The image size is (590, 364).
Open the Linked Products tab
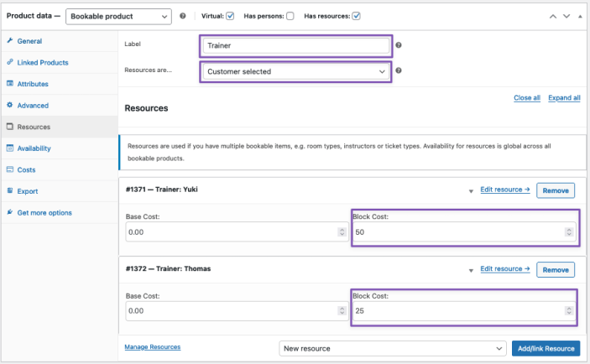point(43,62)
